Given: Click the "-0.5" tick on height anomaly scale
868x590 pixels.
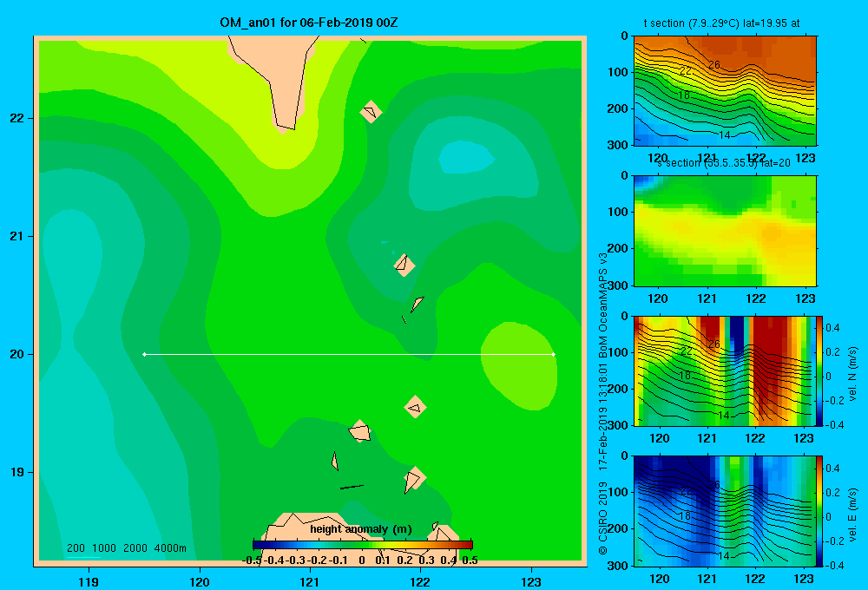Looking at the screenshot, I should (252, 560).
